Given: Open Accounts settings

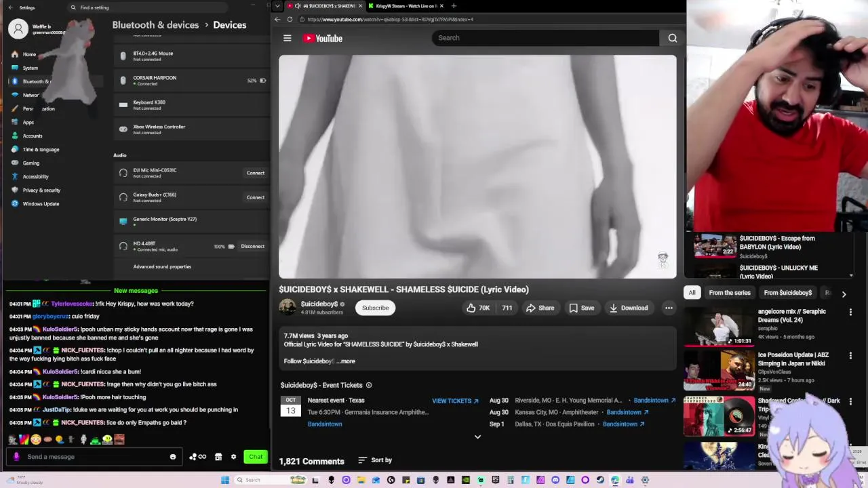Looking at the screenshot, I should tap(33, 136).
